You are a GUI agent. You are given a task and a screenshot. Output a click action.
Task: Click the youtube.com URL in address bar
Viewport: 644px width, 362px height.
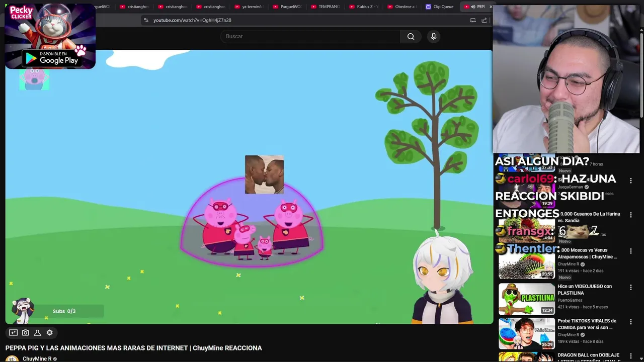[x=192, y=20]
